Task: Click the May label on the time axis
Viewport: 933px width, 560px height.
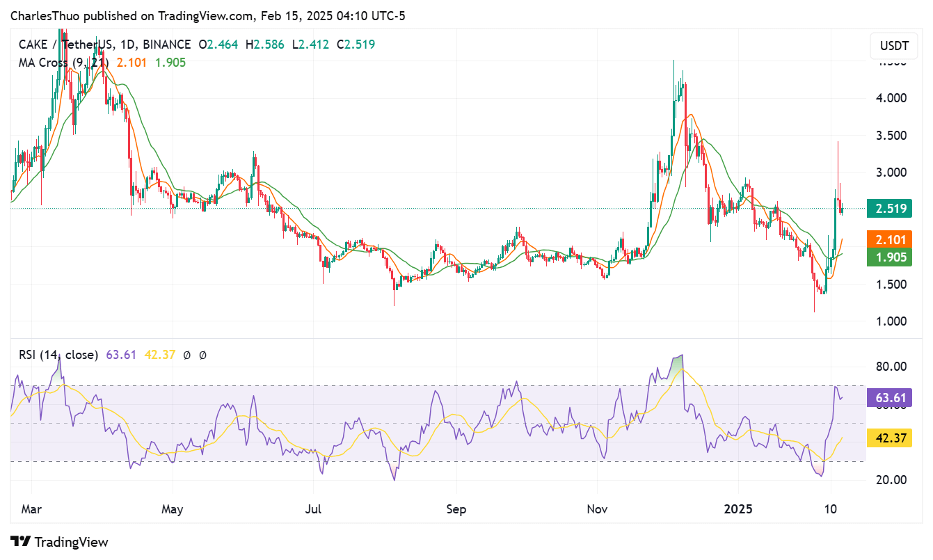Action: (172, 509)
